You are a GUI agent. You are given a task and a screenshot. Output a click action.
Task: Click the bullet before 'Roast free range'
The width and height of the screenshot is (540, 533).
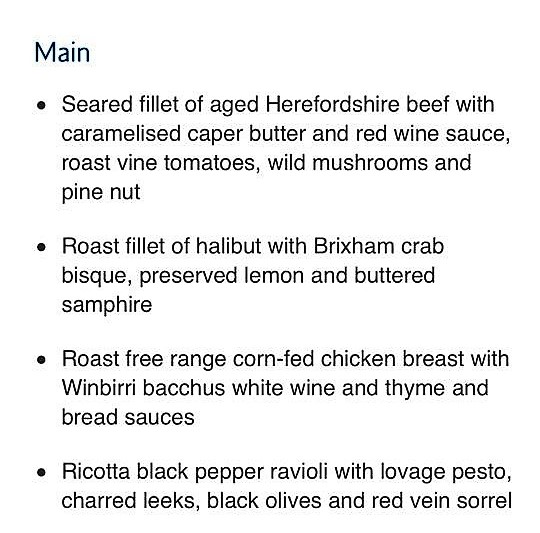41,360
